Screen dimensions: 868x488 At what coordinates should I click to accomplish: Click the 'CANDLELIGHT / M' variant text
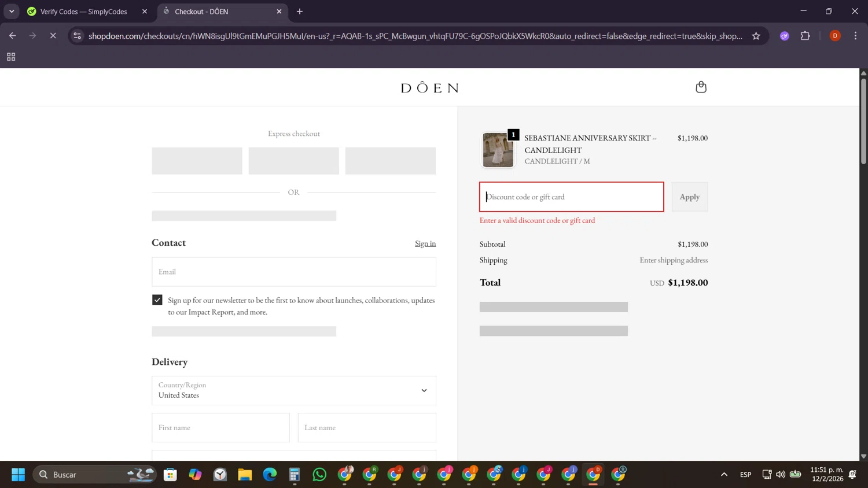(x=557, y=161)
